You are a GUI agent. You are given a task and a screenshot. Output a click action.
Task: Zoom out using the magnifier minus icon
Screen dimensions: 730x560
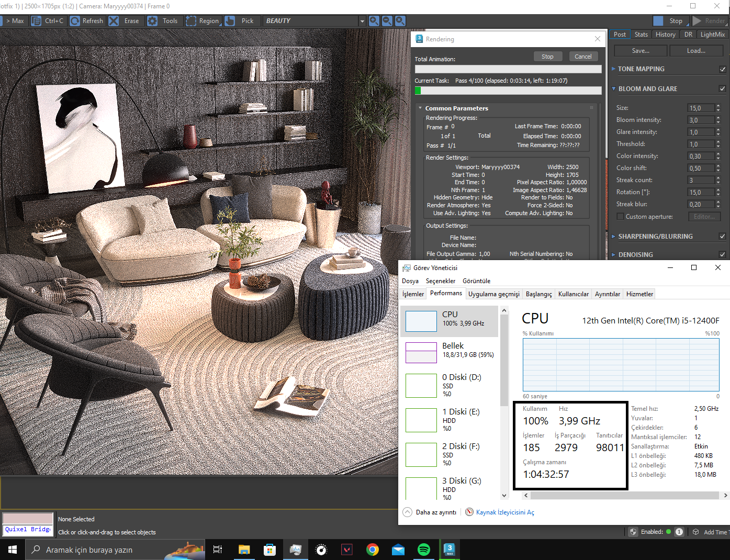tap(387, 21)
